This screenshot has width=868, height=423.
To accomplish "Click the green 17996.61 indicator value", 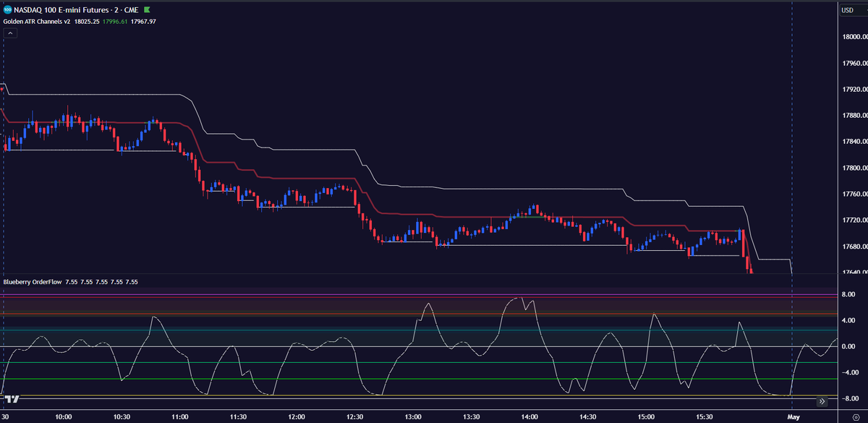I will coord(116,22).
